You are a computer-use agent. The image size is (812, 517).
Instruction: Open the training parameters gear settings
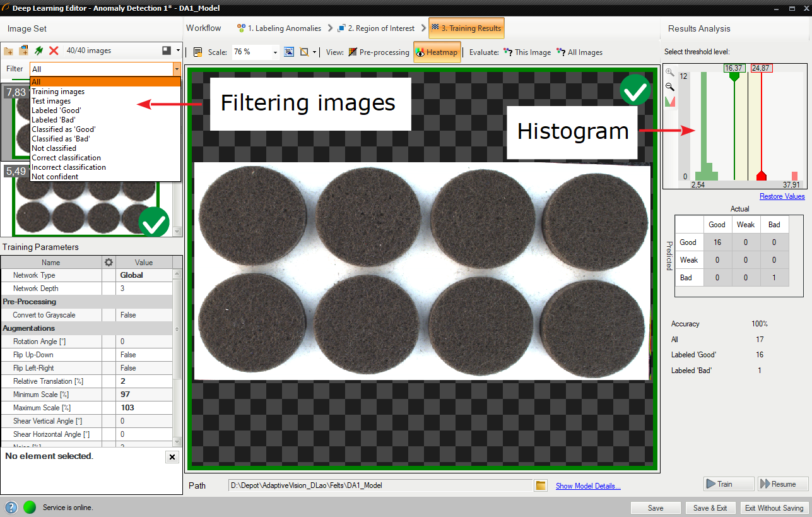(109, 262)
